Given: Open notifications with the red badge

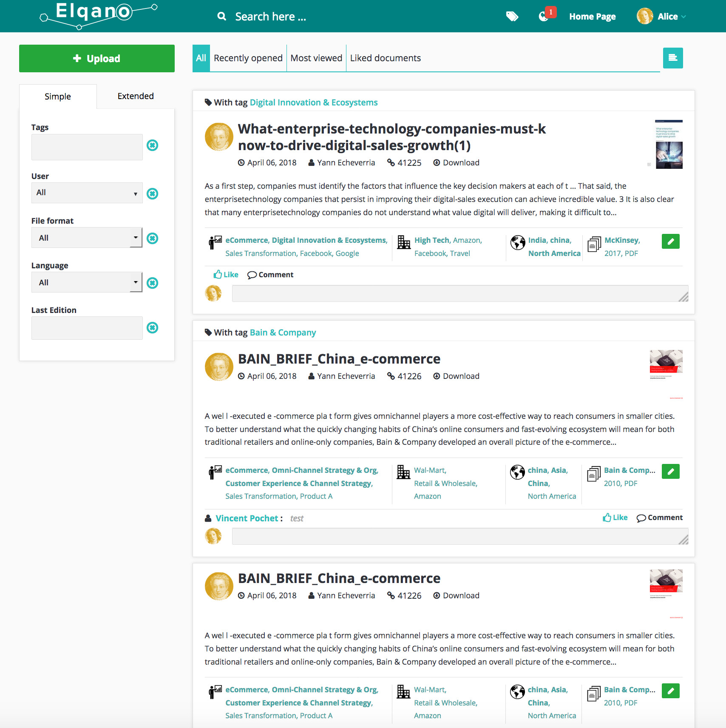Looking at the screenshot, I should click(x=547, y=15).
